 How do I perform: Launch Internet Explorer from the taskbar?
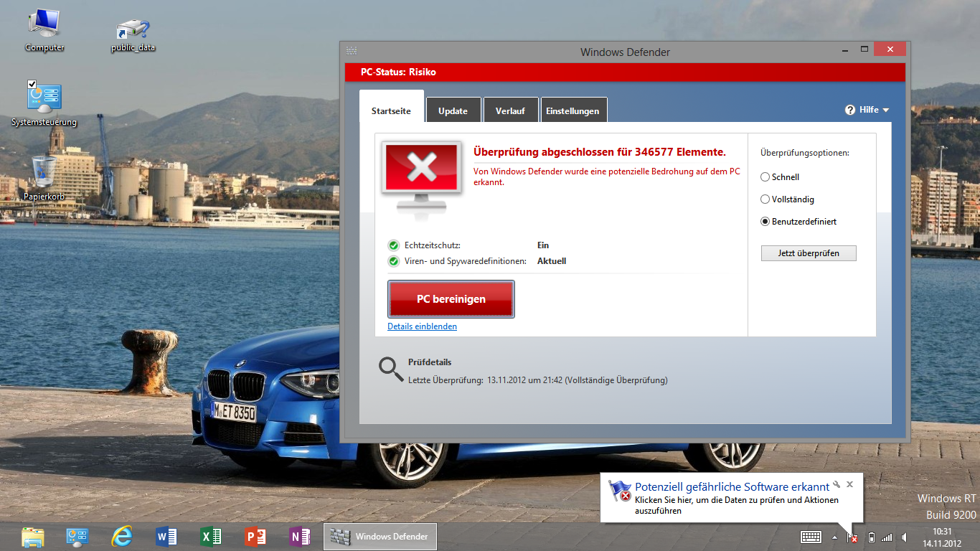[x=122, y=537]
